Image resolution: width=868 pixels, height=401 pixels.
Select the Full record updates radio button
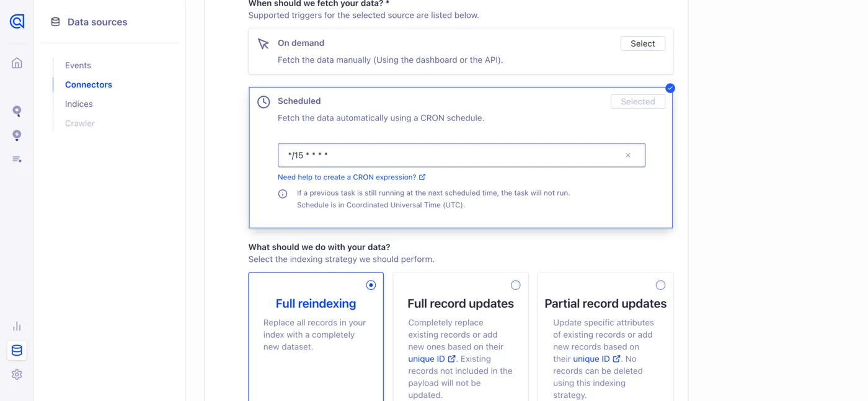pyautogui.click(x=515, y=285)
